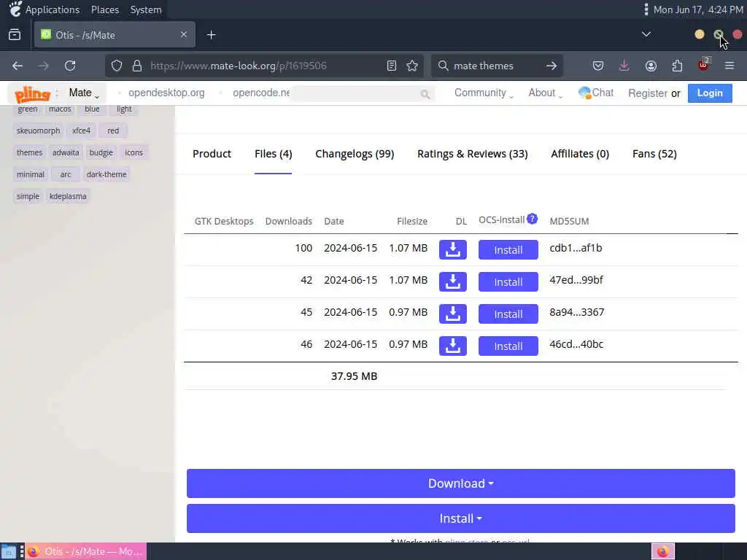Open Pocket save icon
Image resolution: width=747 pixels, height=560 pixels.
598,66
